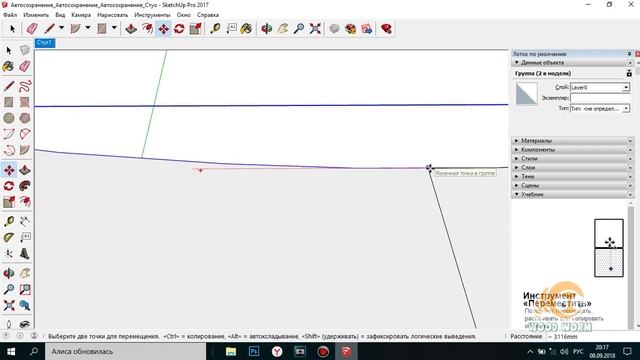The height and width of the screenshot is (360, 640).
Task: Open the Файл menu
Action: 10,15
